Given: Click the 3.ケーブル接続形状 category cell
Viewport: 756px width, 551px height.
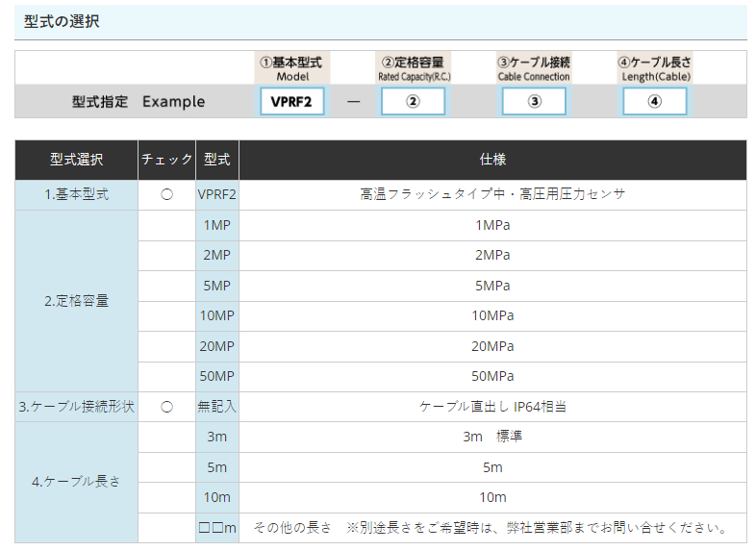Looking at the screenshot, I should click(x=76, y=407).
